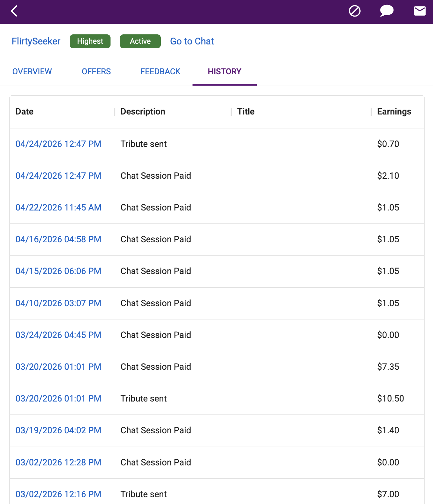Open the 03/02/2026 12:28 PM entry
The image size is (433, 504).
[x=58, y=462]
